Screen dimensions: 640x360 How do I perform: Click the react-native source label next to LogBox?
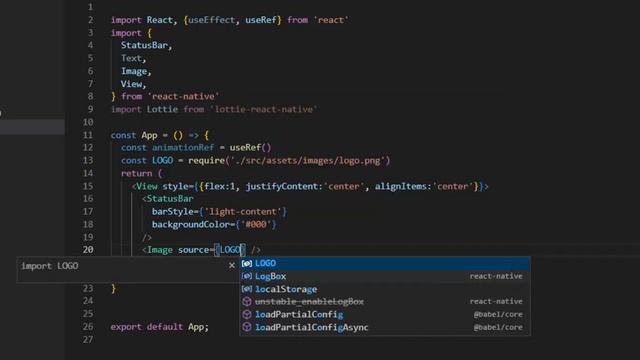tap(496, 276)
